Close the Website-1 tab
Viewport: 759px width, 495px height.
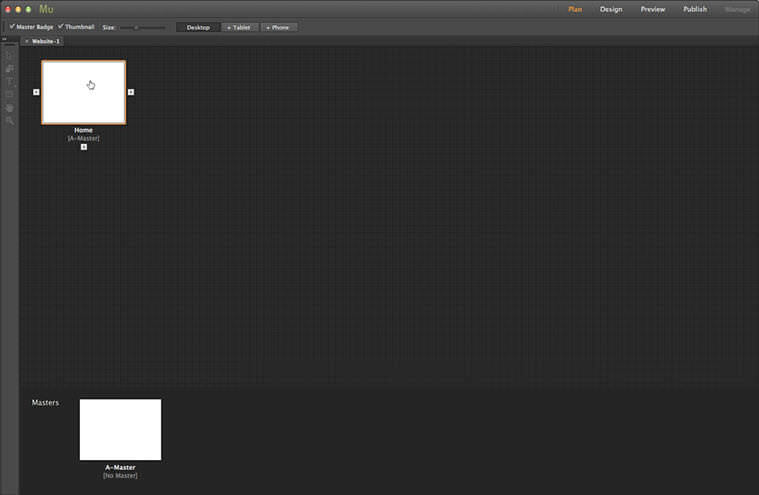[27, 41]
